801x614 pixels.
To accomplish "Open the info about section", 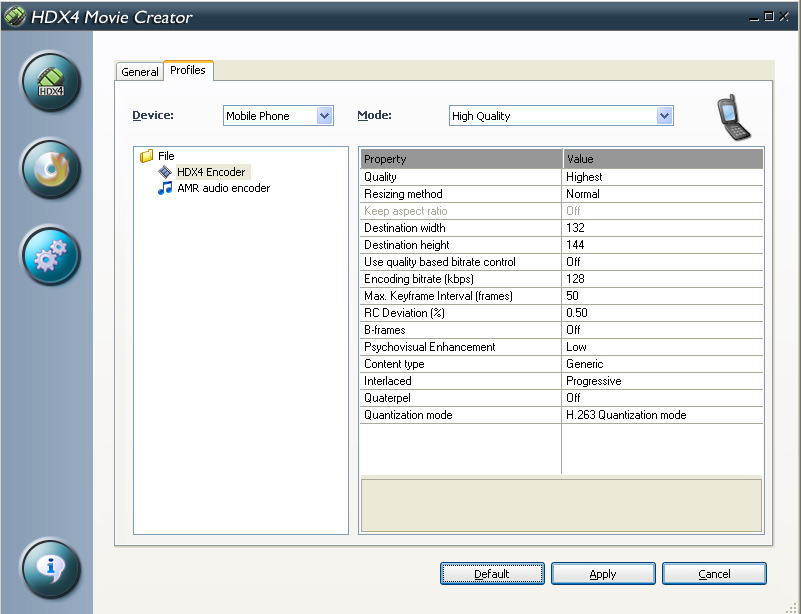I will pos(51,569).
